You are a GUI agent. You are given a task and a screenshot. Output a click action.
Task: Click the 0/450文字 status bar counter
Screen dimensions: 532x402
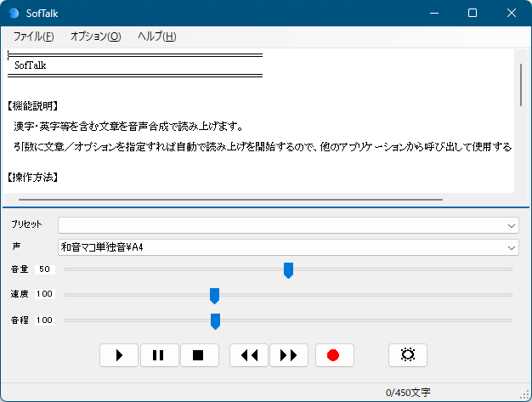(x=408, y=393)
